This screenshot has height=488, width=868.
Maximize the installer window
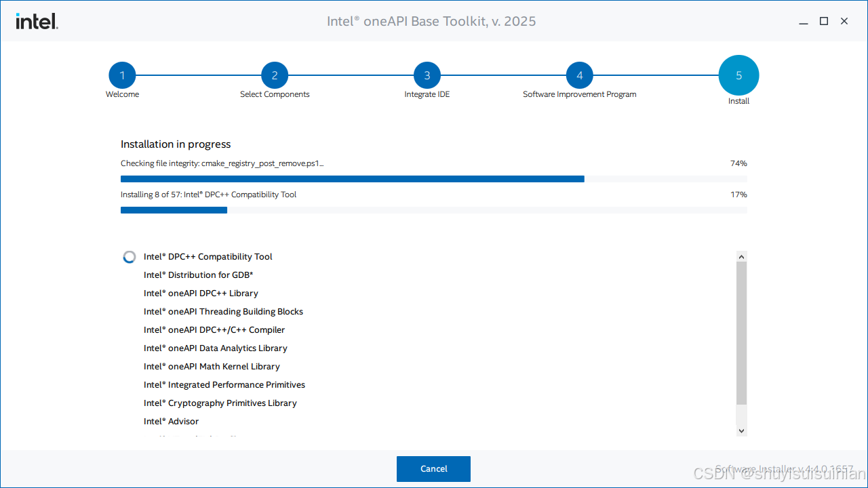point(824,21)
